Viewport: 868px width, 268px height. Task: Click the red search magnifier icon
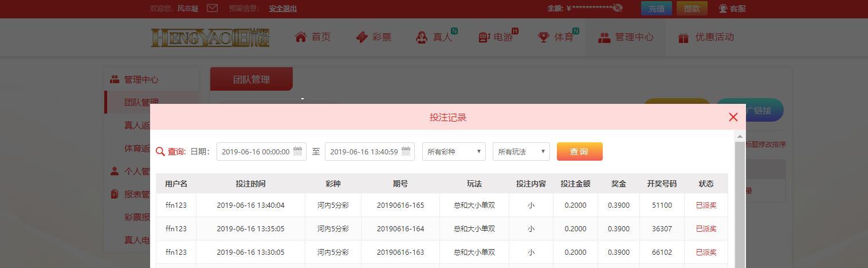pos(160,152)
